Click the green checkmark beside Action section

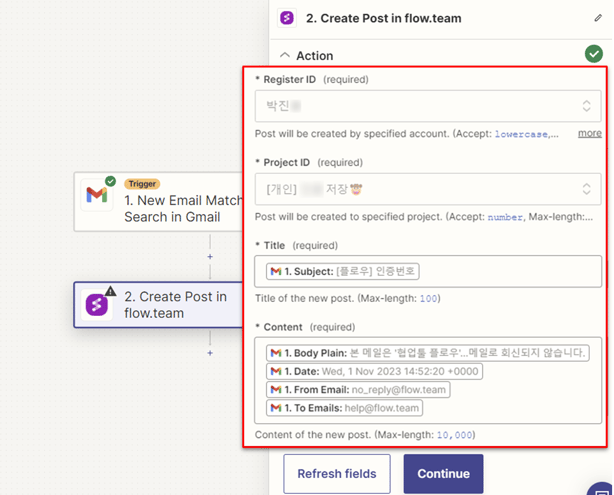594,54
